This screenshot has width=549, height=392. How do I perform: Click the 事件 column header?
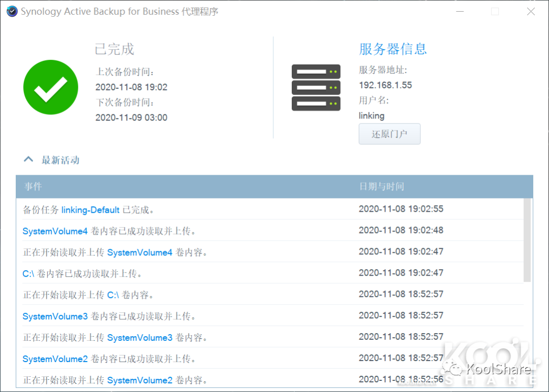click(x=33, y=186)
